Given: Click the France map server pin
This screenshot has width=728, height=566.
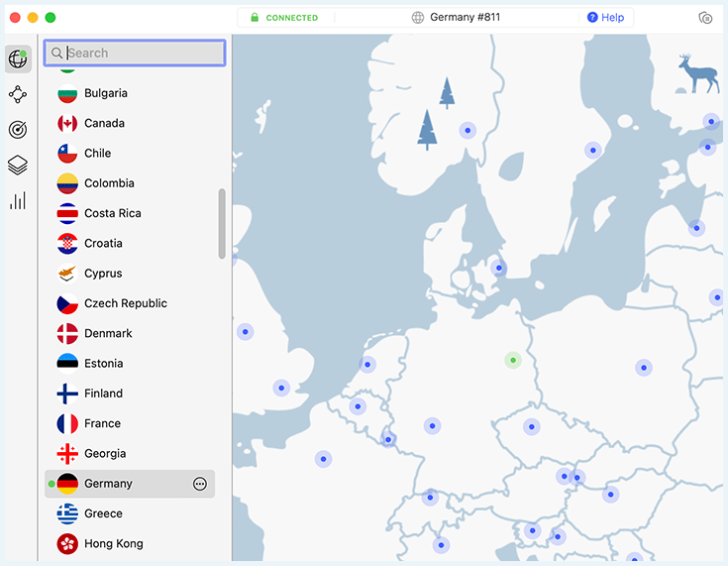Looking at the screenshot, I should coord(323,459).
